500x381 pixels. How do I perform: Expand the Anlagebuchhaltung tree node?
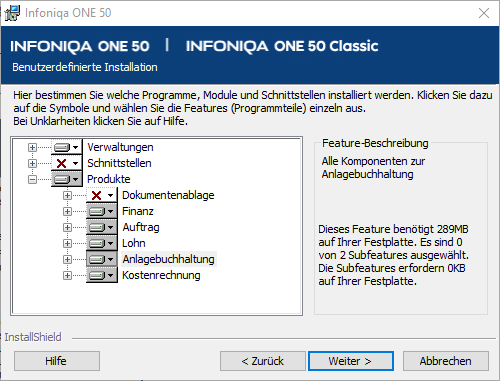[x=67, y=259]
